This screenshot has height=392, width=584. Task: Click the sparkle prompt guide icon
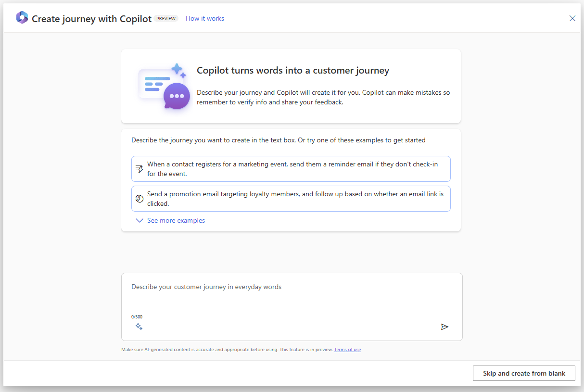point(139,327)
